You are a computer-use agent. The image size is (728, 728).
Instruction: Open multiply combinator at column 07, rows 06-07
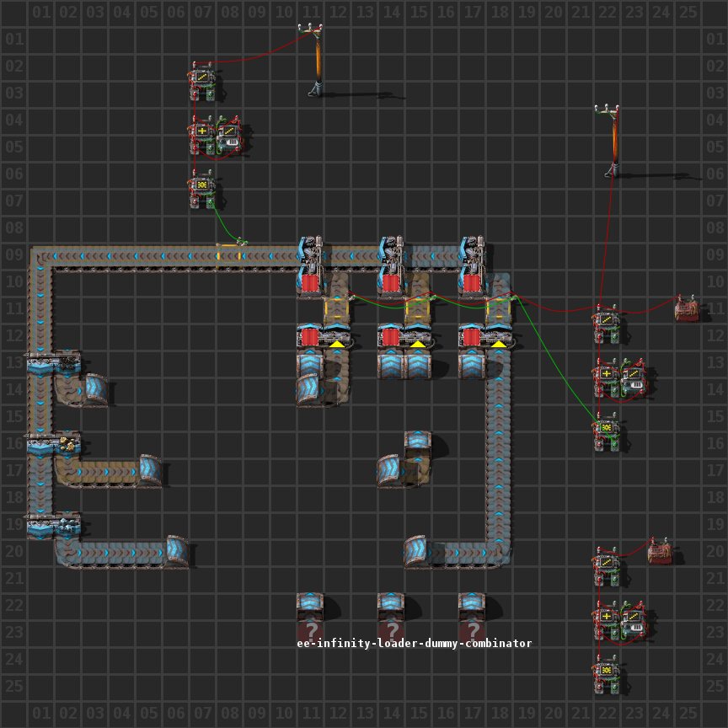tap(202, 189)
